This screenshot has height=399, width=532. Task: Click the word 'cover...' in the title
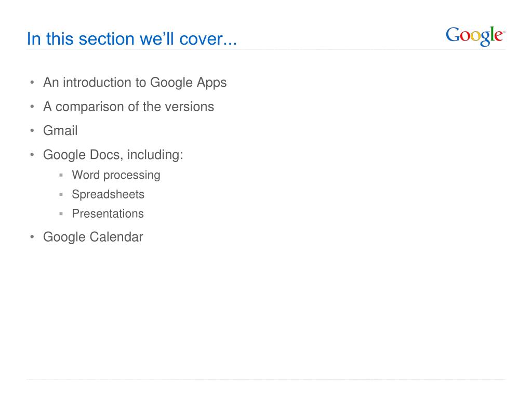pos(208,39)
